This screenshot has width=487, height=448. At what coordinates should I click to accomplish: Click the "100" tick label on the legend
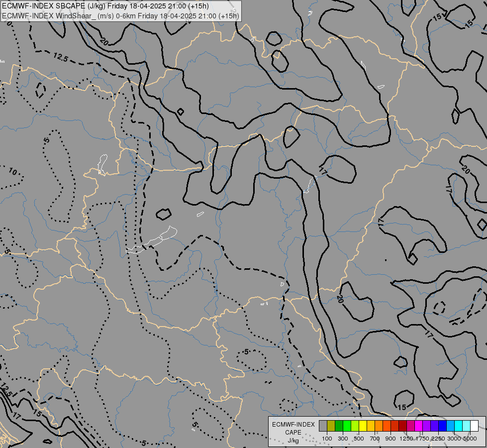(327, 439)
